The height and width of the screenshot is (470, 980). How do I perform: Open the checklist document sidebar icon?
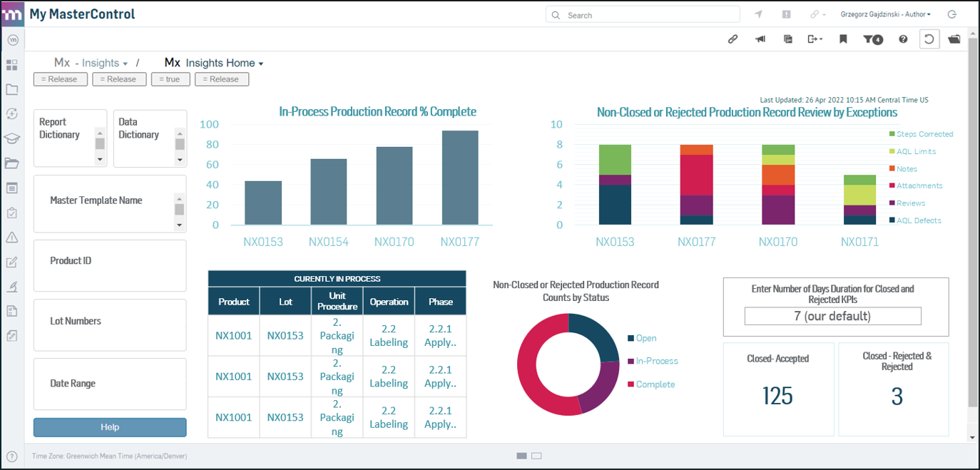(12, 311)
